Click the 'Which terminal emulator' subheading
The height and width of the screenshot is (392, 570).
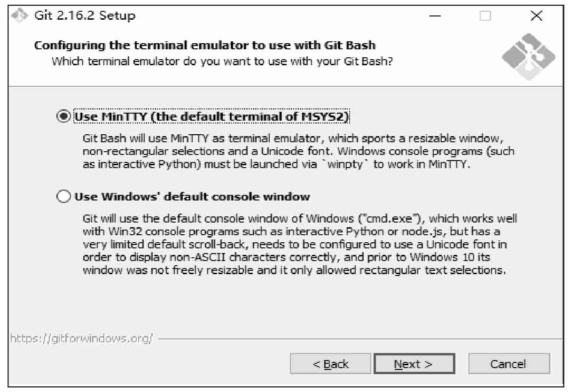(x=222, y=61)
